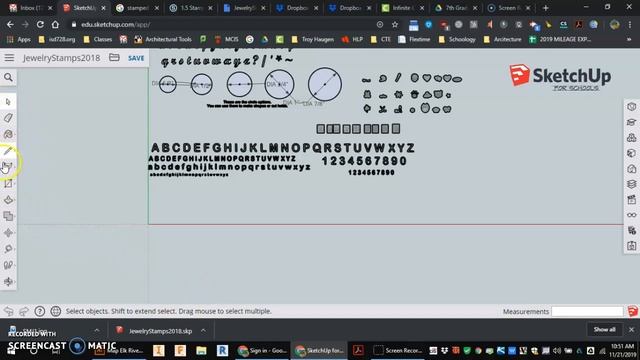Go to browser home page
Image resolution: width=640 pixels, height=360 pixels.
pos(55,24)
